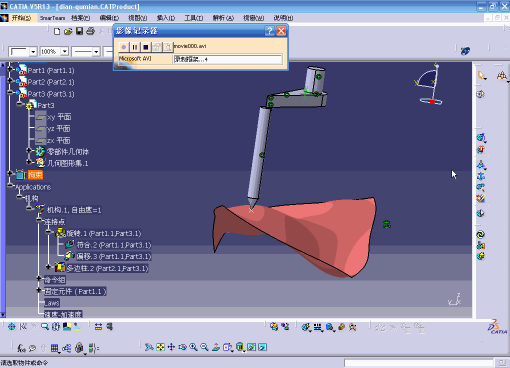The image size is (510, 368).
Task: Open the SmarTeam menu
Action: (52, 18)
